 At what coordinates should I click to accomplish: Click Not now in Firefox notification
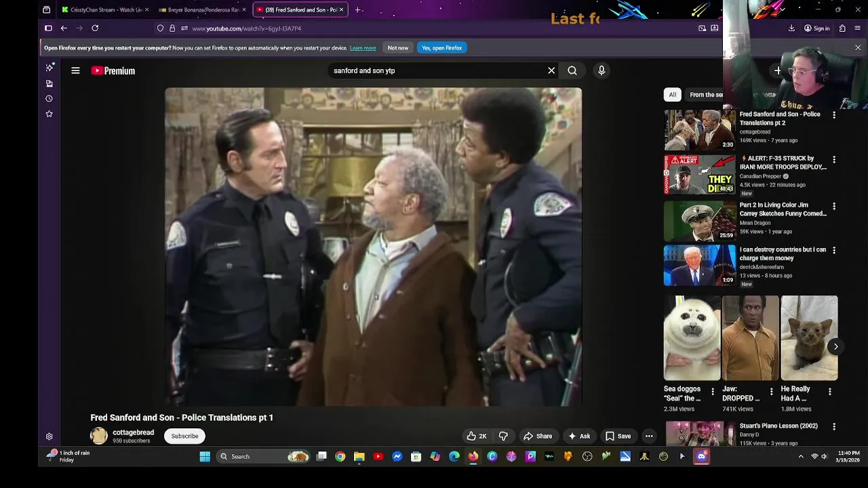[398, 48]
